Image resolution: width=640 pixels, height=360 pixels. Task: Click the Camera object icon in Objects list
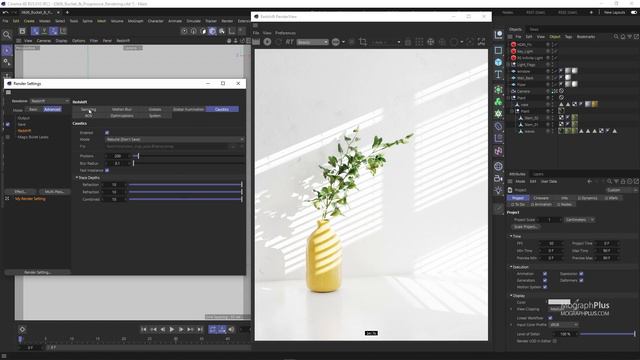[513, 91]
